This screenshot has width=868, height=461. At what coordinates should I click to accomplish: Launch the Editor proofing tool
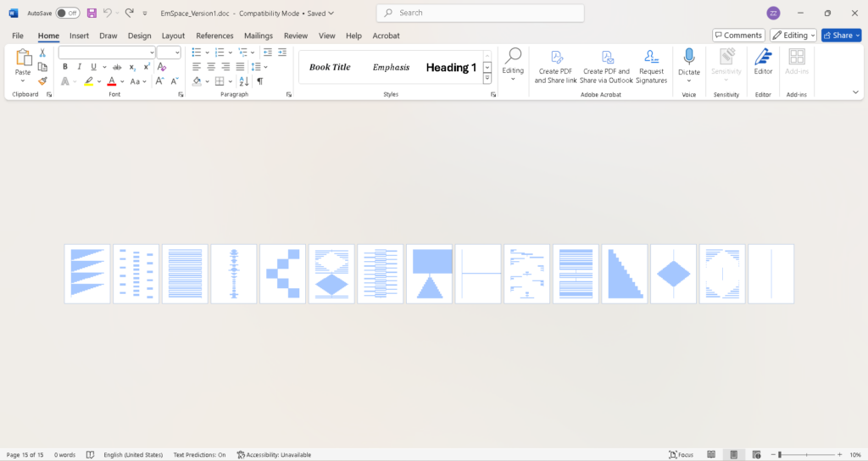(x=763, y=61)
